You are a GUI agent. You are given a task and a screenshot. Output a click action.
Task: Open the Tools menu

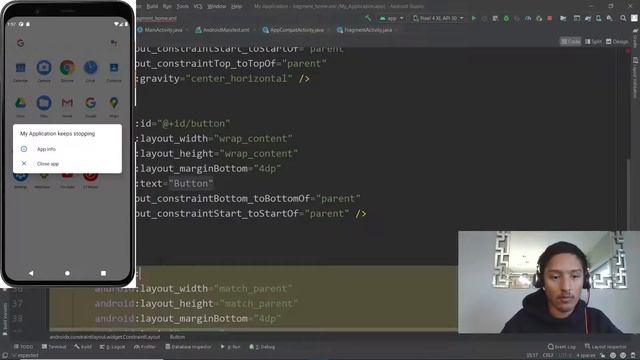182,7
